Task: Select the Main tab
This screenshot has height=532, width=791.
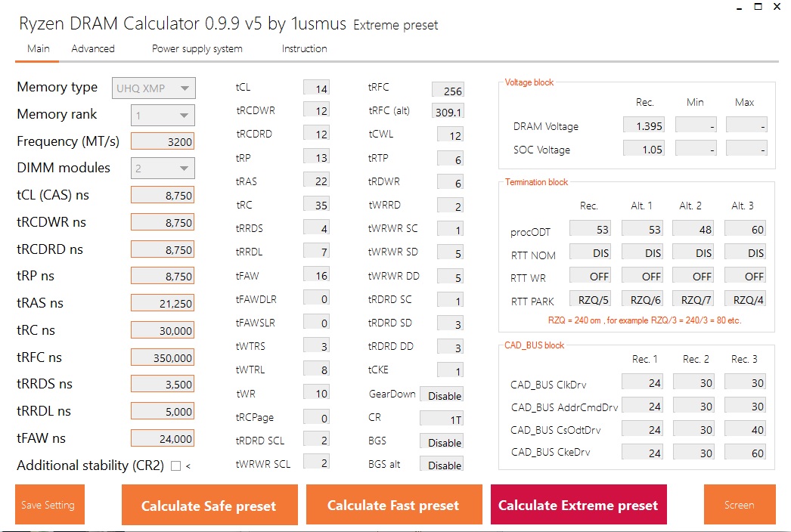Action: (x=39, y=48)
